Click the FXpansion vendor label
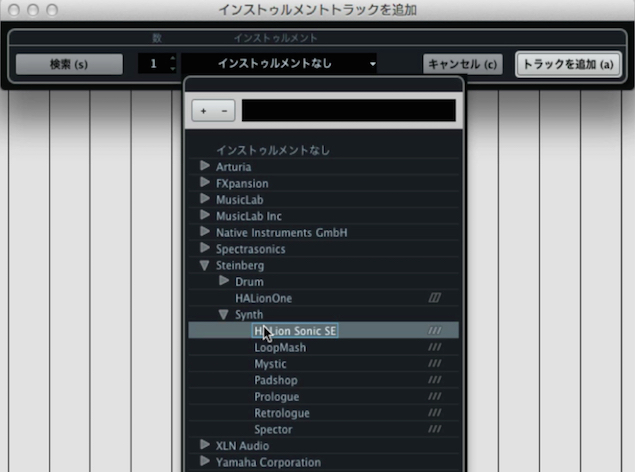635x472 pixels. pos(242,183)
